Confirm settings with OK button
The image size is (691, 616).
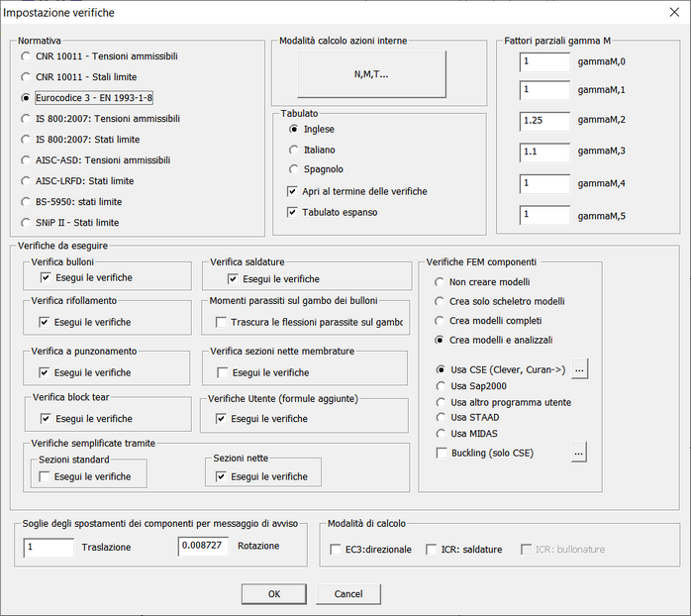(273, 593)
